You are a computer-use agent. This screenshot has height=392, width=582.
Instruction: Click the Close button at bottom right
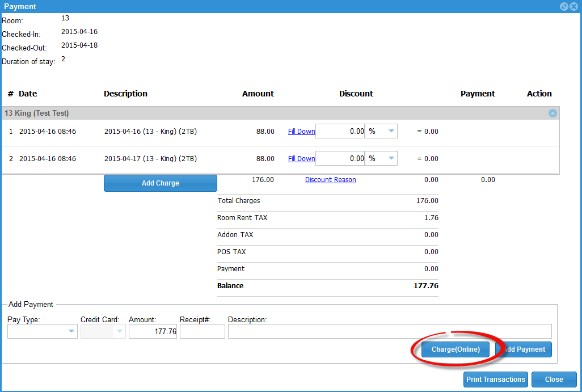point(554,380)
